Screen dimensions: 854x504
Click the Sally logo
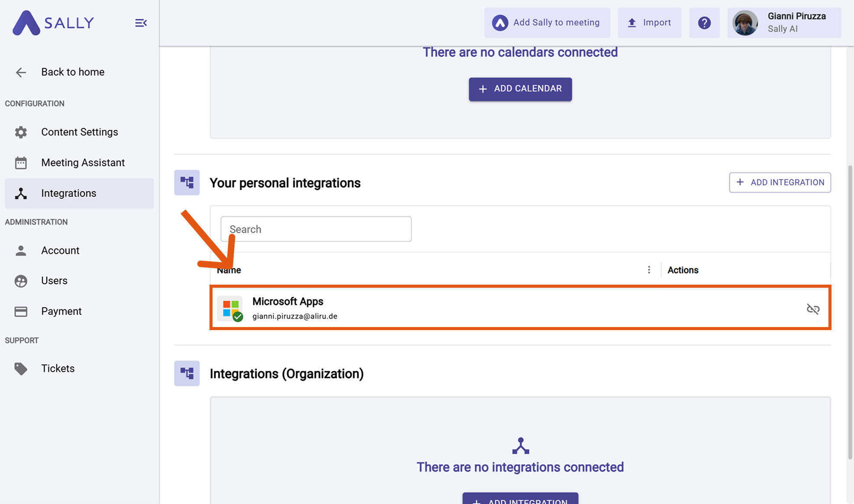pyautogui.click(x=53, y=23)
